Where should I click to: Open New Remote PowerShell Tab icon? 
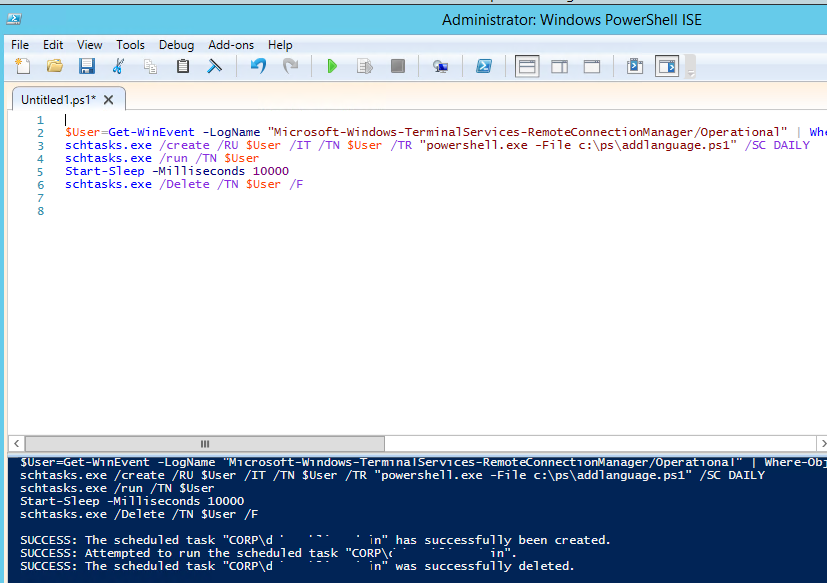coord(440,66)
